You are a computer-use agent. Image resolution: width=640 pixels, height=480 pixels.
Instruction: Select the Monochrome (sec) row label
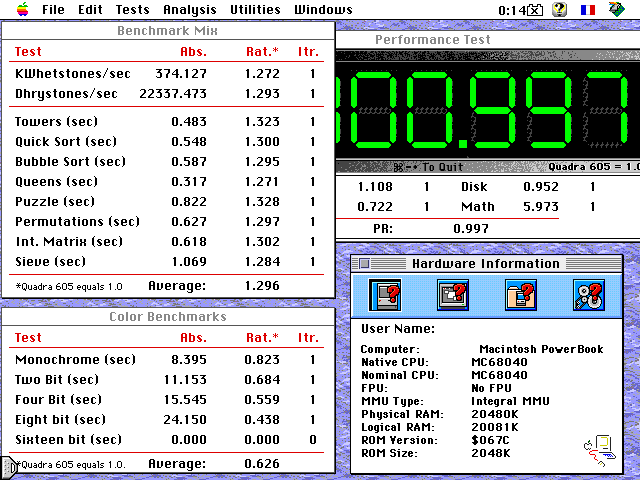76,360
